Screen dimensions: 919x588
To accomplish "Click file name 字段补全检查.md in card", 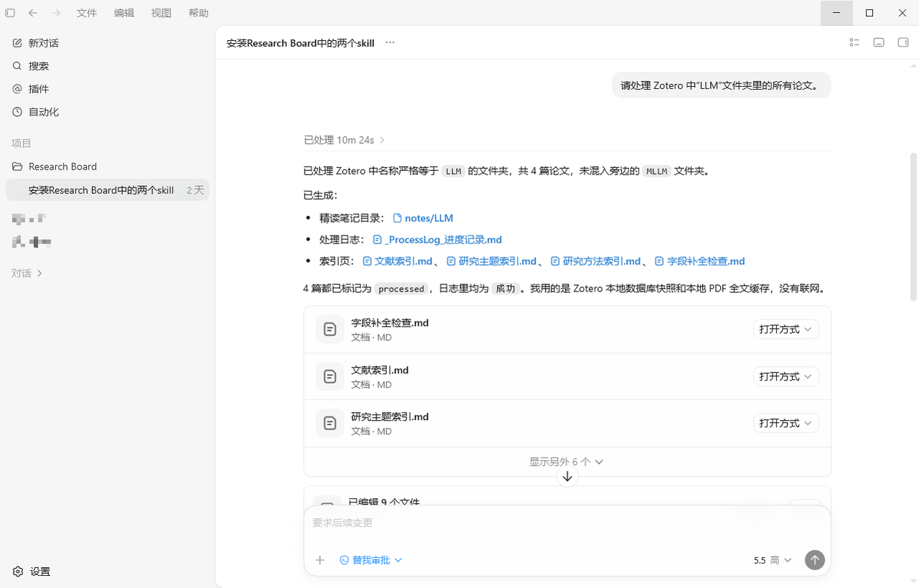I will [390, 323].
